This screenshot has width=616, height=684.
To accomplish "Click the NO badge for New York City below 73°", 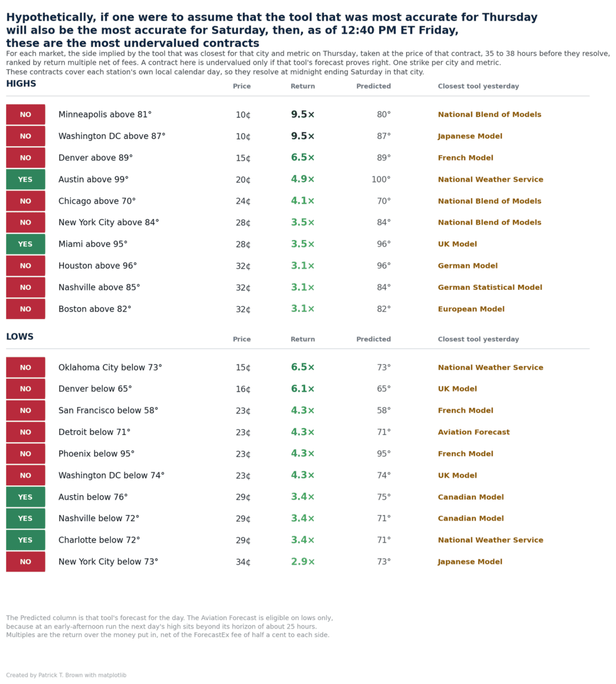I will 26,562.
